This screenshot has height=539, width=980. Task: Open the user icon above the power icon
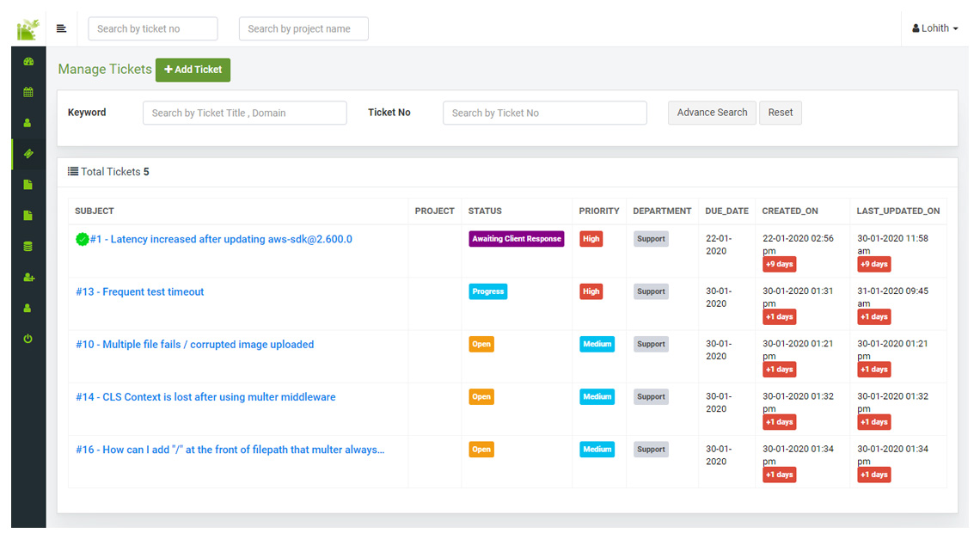tap(28, 308)
